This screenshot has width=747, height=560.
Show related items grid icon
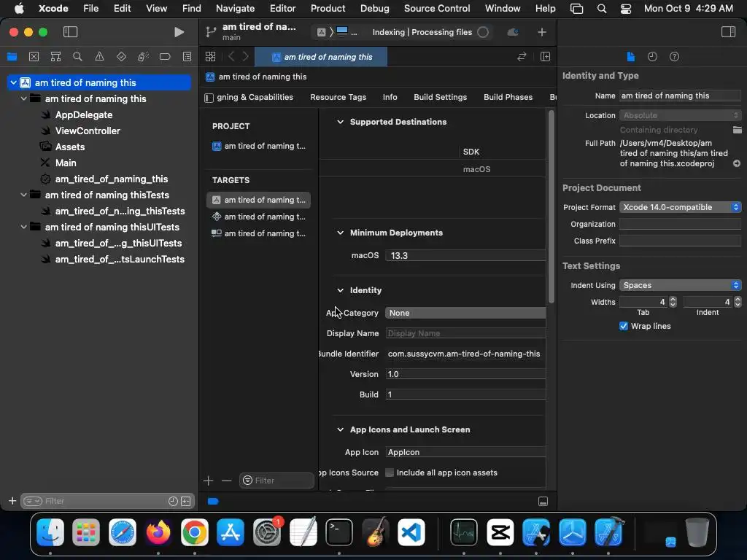(211, 57)
